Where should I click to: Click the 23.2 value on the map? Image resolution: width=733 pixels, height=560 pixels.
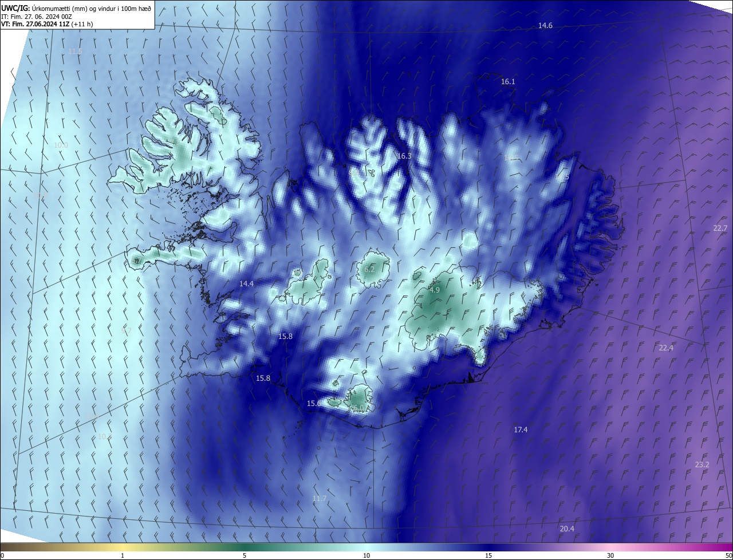[702, 465]
